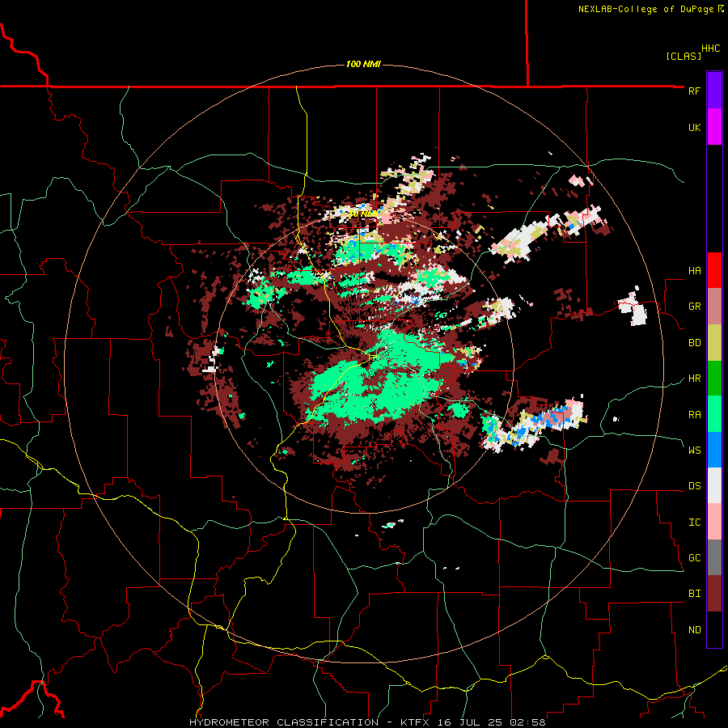Click the HYDROMETEOR CLASSIFICATION title text
Viewport: 728px width, 728px height.
pos(284,722)
